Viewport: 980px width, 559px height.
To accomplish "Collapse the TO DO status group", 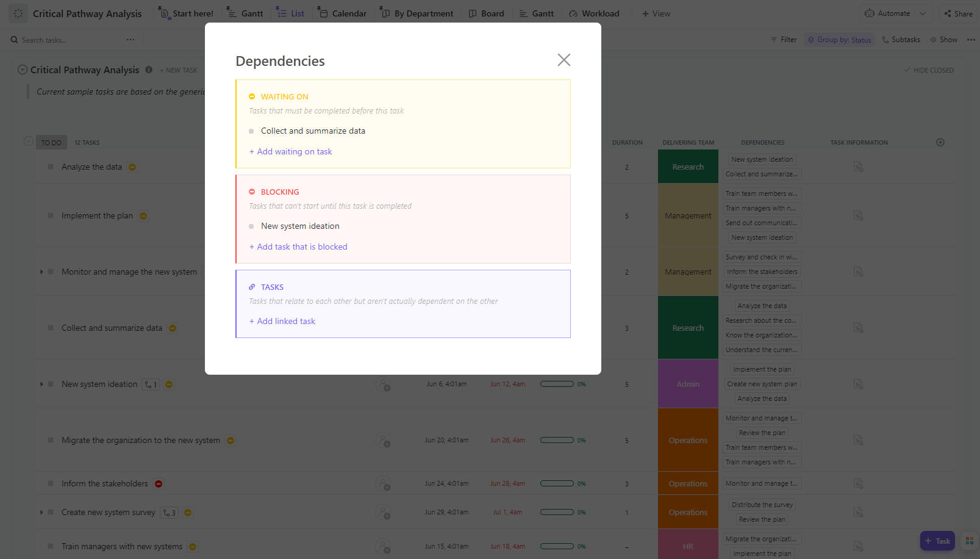I will click(x=28, y=142).
